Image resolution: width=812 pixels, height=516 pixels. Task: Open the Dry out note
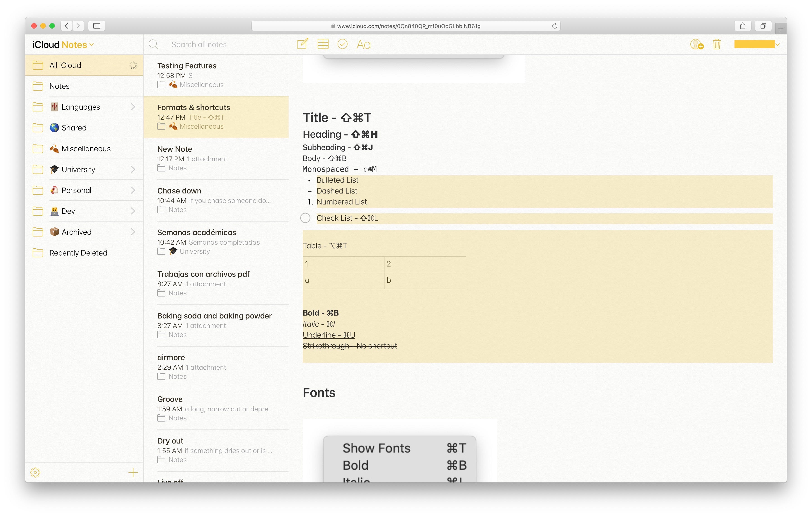click(x=216, y=450)
